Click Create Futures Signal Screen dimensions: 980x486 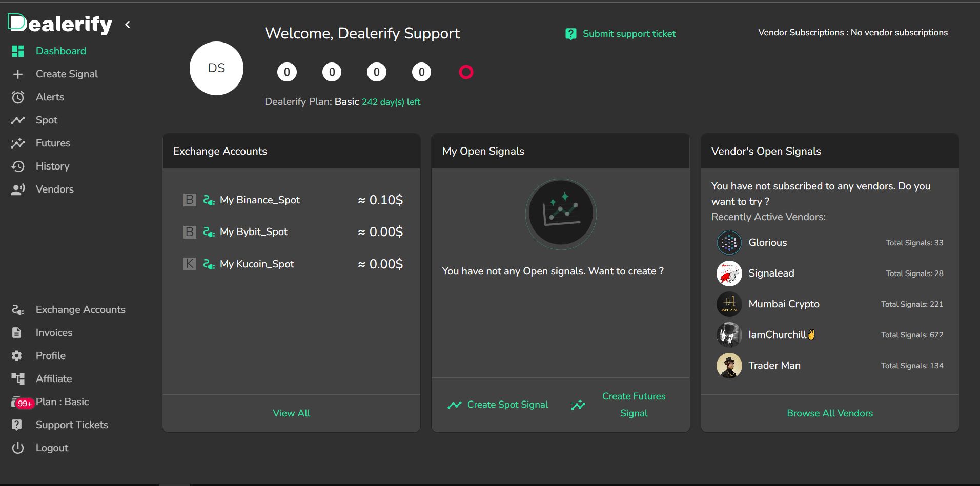click(634, 405)
